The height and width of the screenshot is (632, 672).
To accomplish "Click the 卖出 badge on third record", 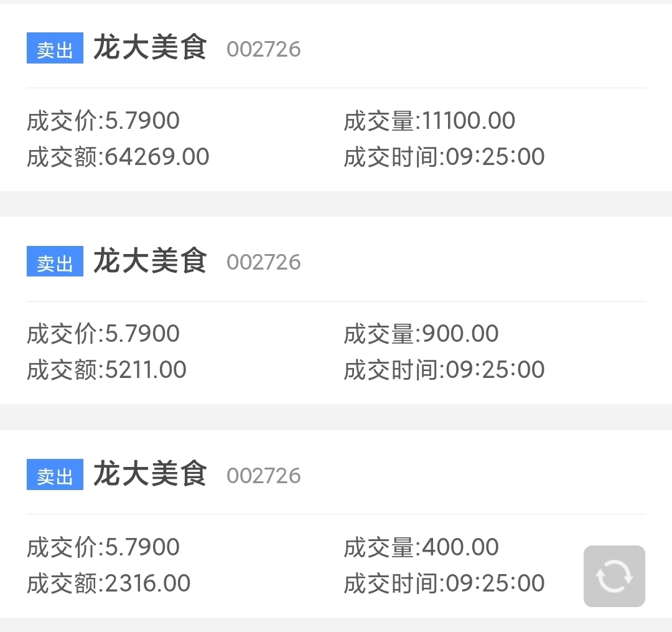I will (x=55, y=474).
